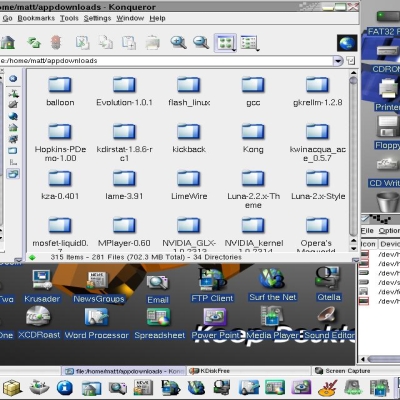The height and width of the screenshot is (400, 400).
Task: Click the Home icon in Konqueror toolbar
Action: [x=7, y=42]
